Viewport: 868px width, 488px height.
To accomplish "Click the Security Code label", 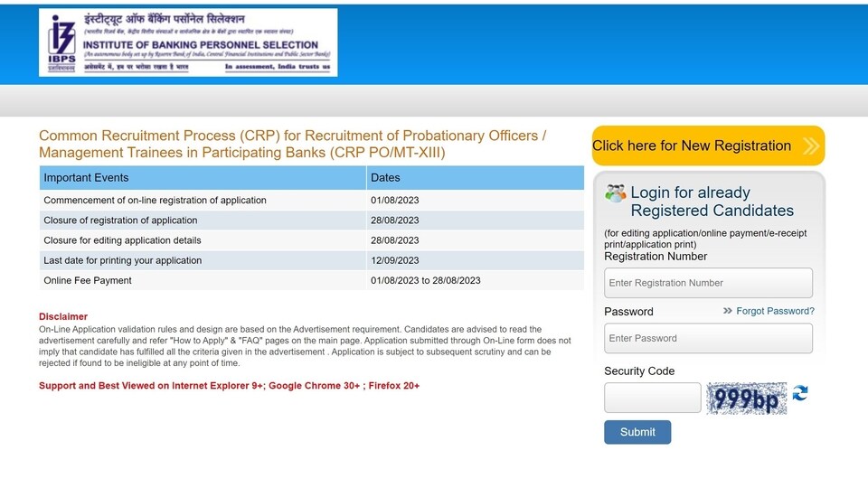I will 639,371.
